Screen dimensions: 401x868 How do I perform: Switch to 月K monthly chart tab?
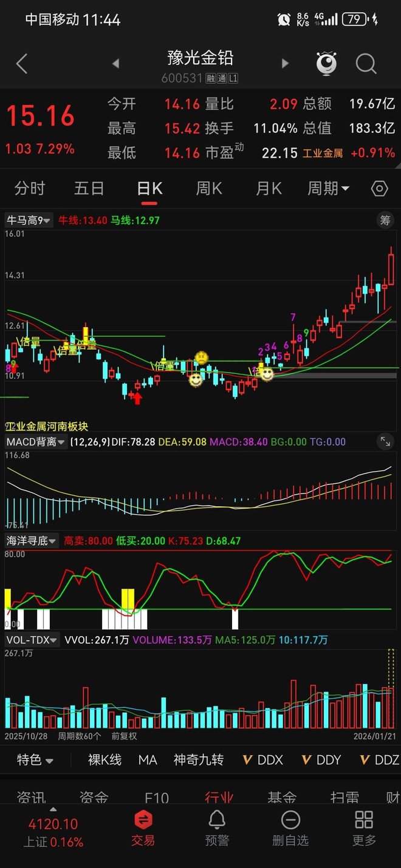pyautogui.click(x=269, y=189)
